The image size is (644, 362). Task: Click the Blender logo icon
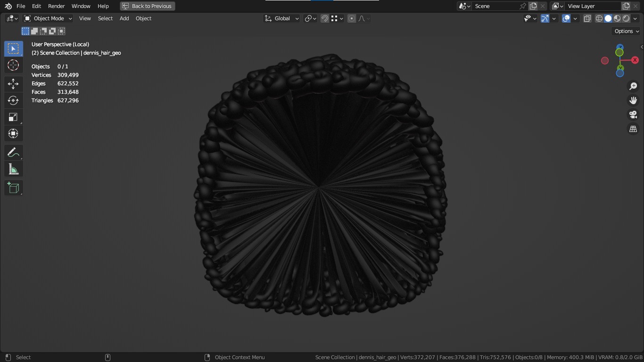[x=8, y=6]
